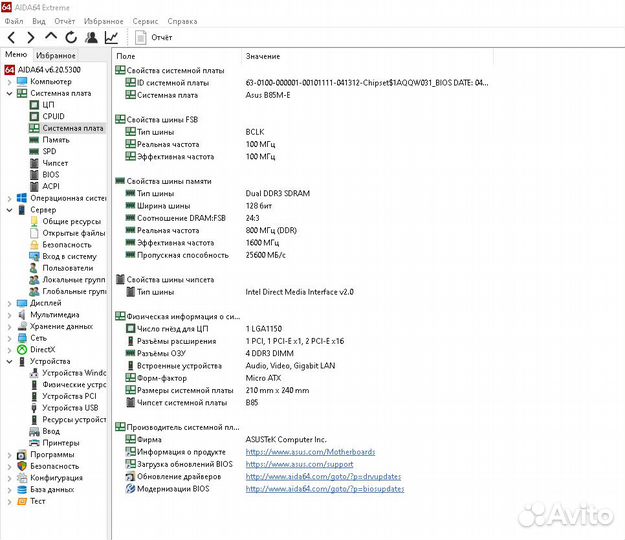Switch to the Избранное sidebar tab
The image size is (625, 540).
[55, 55]
